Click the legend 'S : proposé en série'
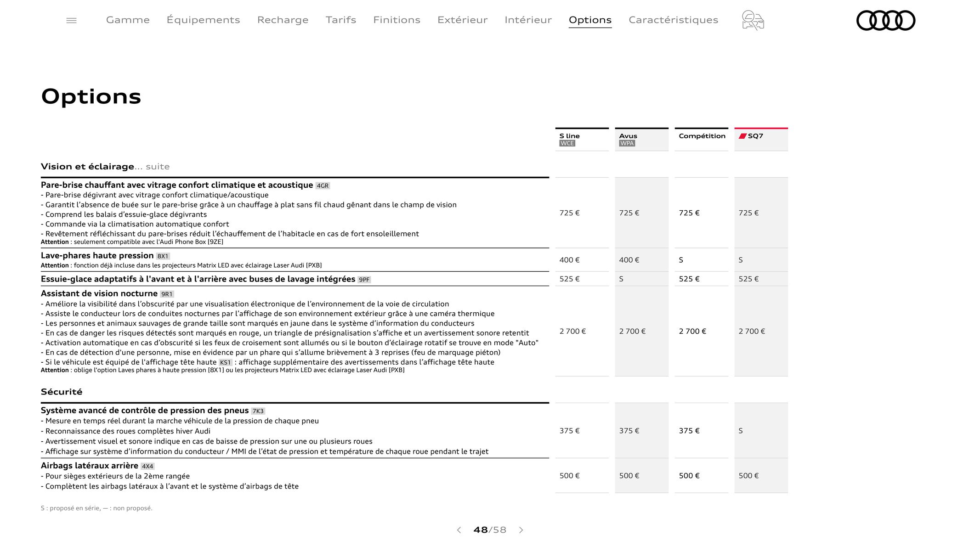Screen dimensions: 980x551 click(70, 508)
